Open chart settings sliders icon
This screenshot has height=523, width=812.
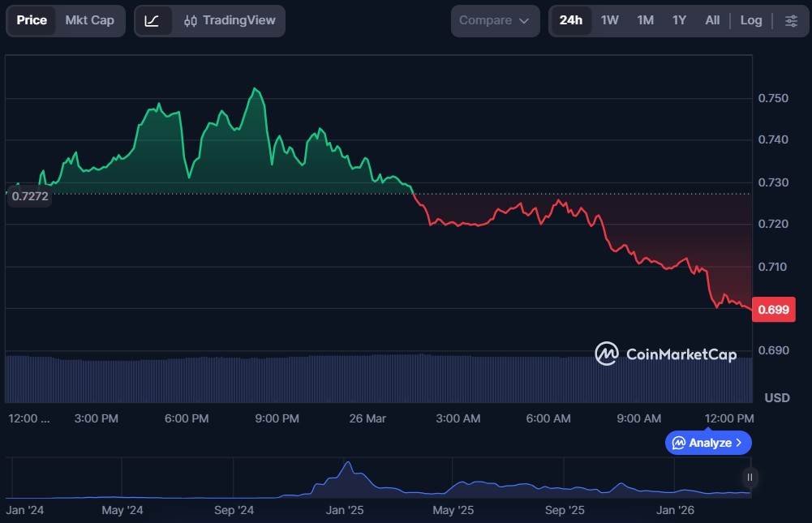[791, 20]
